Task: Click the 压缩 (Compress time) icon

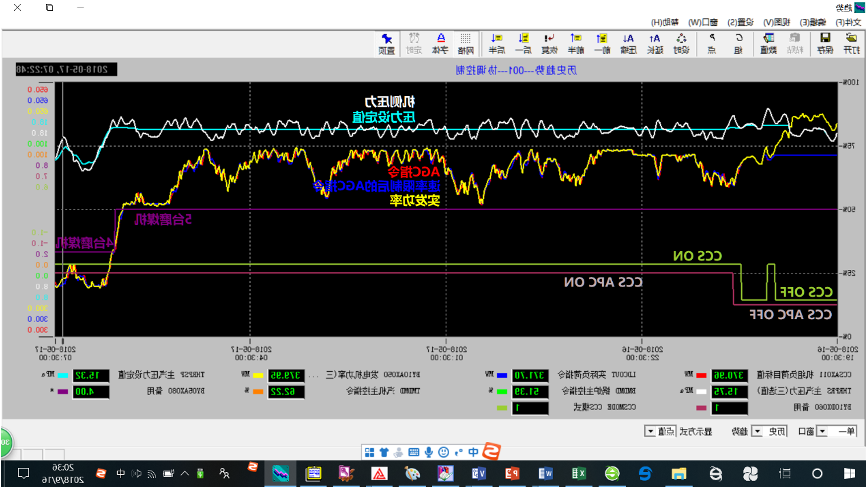Action: 629,43
